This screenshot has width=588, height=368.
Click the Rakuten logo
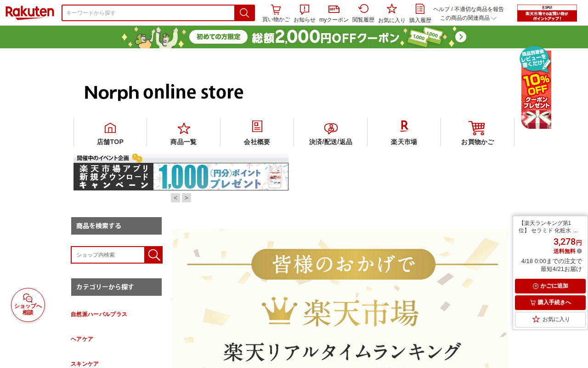pyautogui.click(x=30, y=12)
